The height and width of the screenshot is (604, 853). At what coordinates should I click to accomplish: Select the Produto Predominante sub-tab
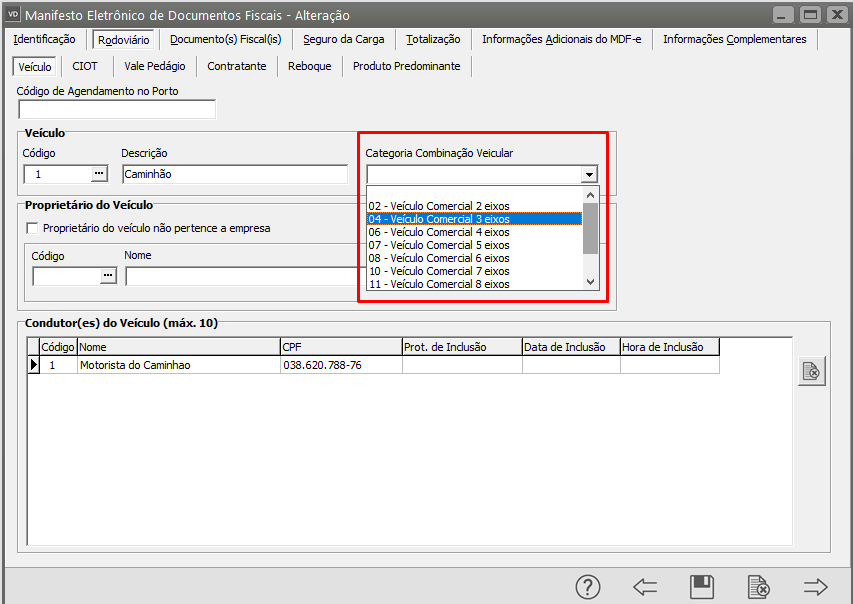406,66
